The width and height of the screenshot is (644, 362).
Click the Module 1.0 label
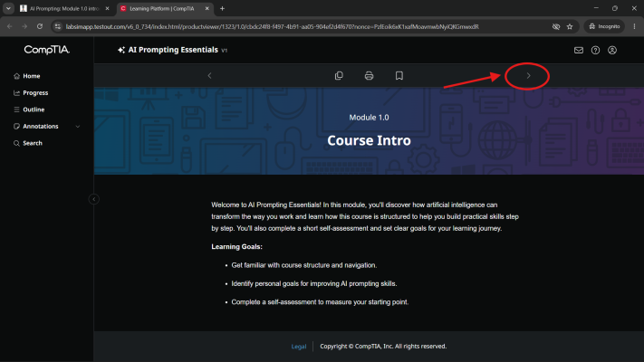[x=369, y=118]
